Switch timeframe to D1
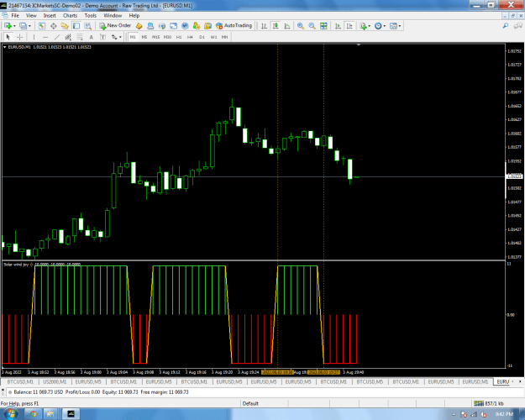This screenshot has height=420, width=525. coord(202,37)
